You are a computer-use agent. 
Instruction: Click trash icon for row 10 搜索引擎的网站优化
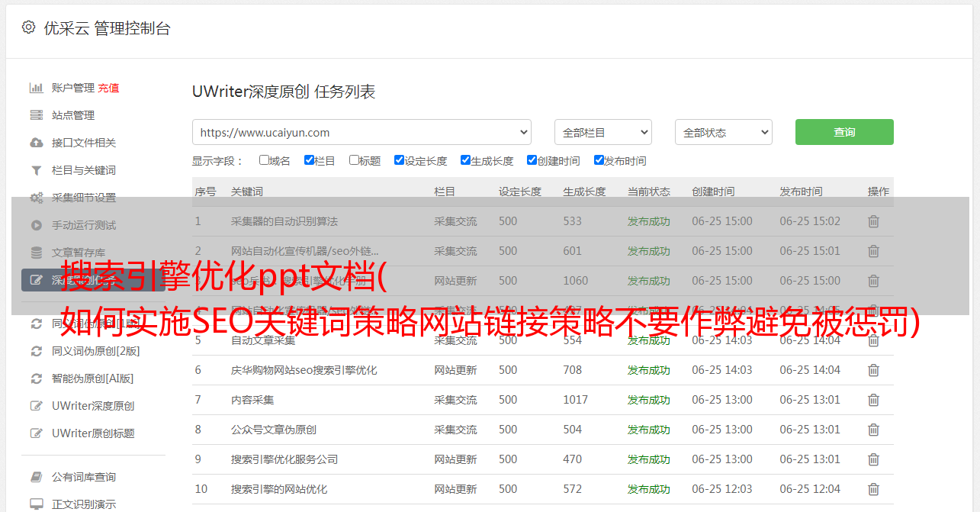coord(873,489)
